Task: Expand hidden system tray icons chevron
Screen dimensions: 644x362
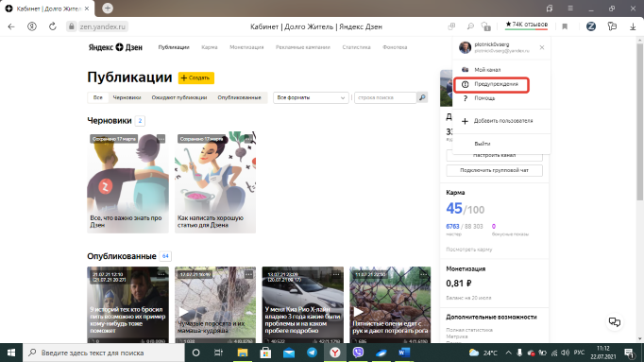Action: pyautogui.click(x=508, y=353)
